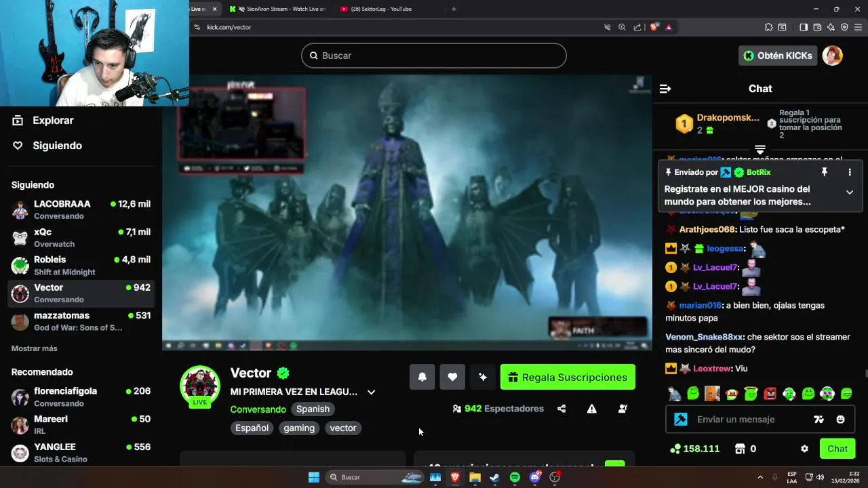Click the Brave VPN shield icon
The height and width of the screenshot is (488, 868).
pyautogui.click(x=844, y=27)
